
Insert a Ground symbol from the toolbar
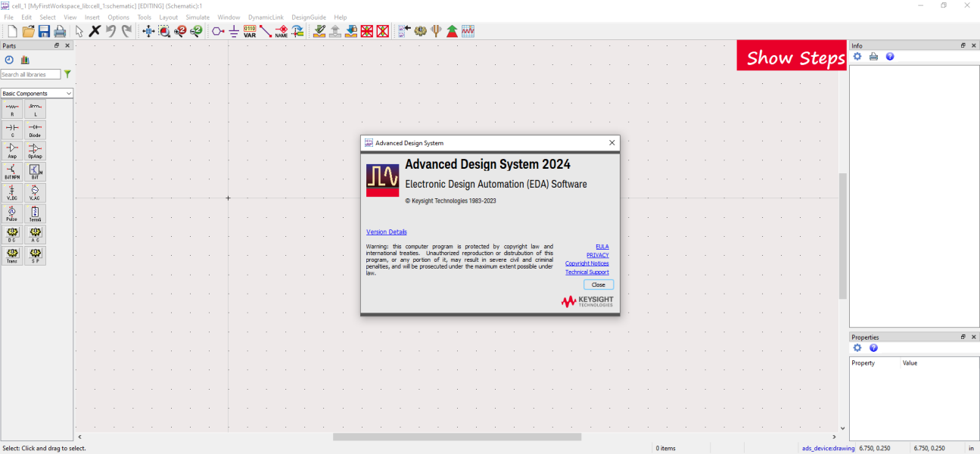point(234,31)
